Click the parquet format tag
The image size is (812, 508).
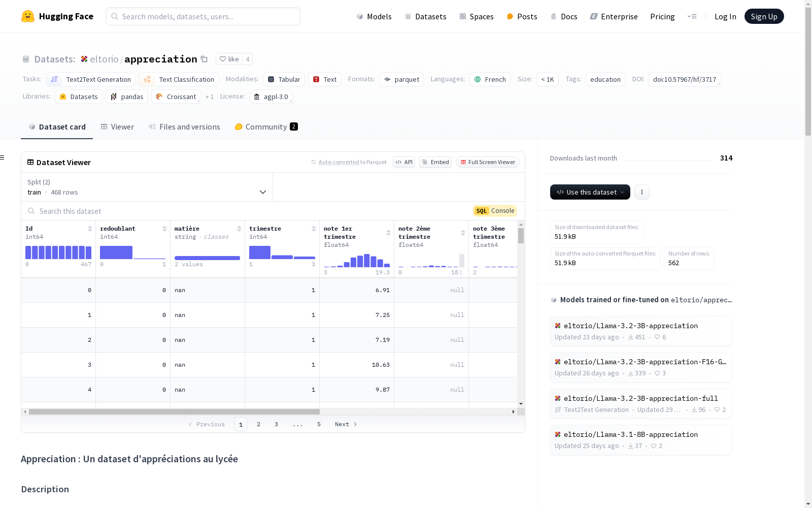(x=401, y=79)
